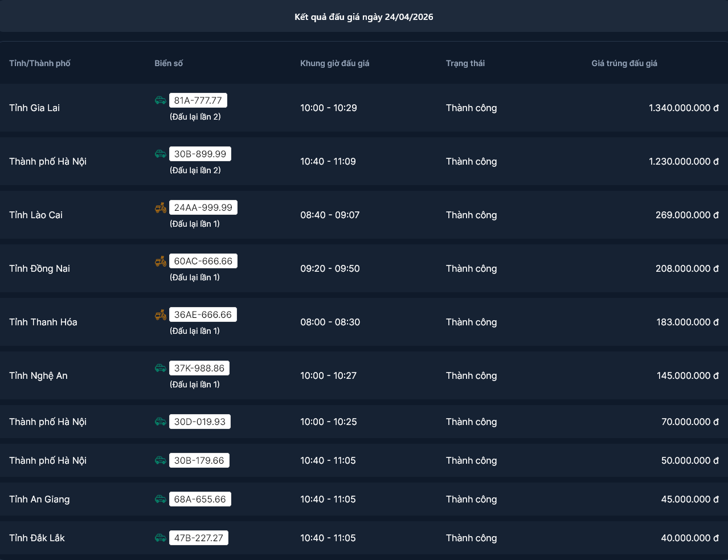728x560 pixels.
Task: Click the motorbike icon beside plate 36AE-666.66
Action: click(x=161, y=314)
